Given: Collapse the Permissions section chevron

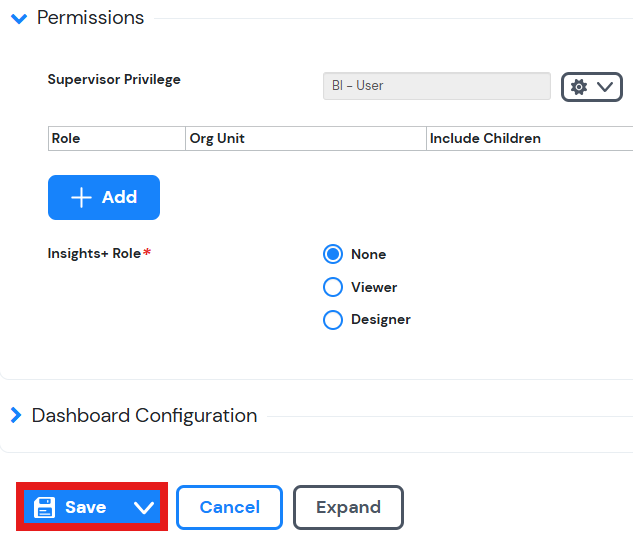Looking at the screenshot, I should pyautogui.click(x=19, y=18).
